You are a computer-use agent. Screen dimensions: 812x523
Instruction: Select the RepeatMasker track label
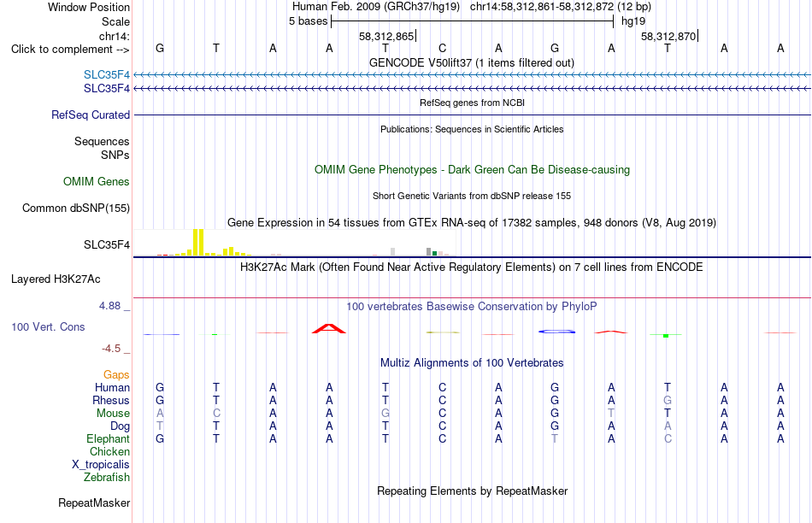(94, 502)
